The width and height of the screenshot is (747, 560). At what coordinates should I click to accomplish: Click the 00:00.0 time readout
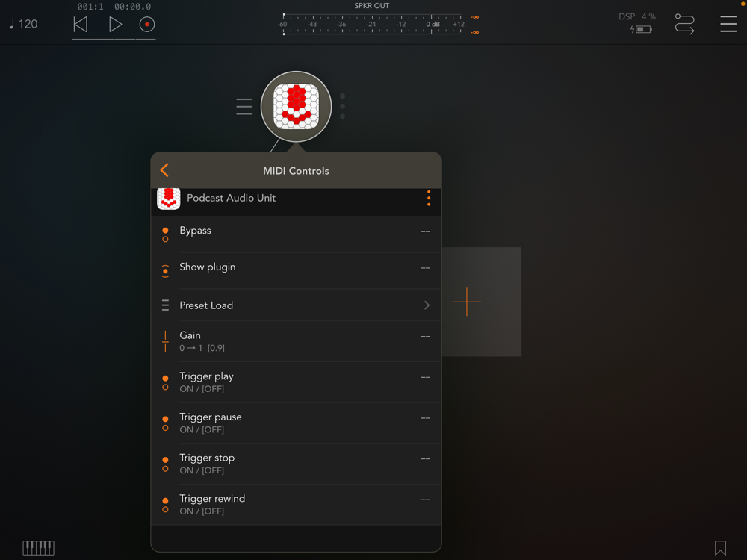click(x=132, y=7)
